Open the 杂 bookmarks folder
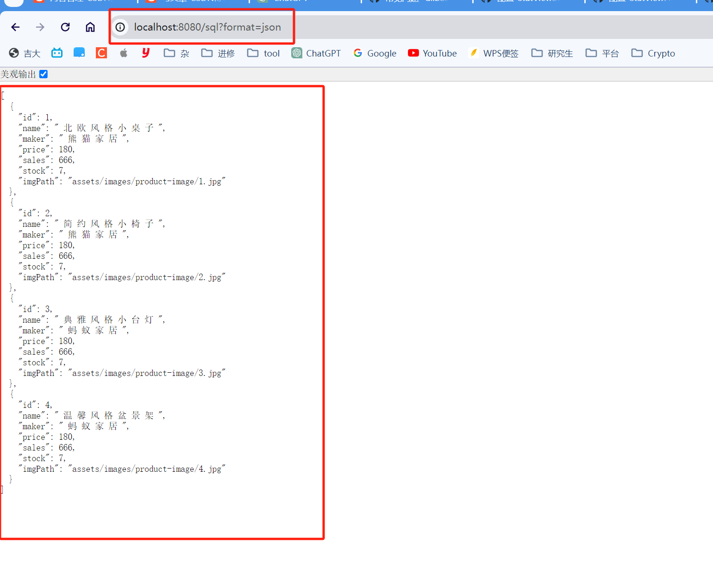Viewport: 713px width, 588px height. (177, 53)
